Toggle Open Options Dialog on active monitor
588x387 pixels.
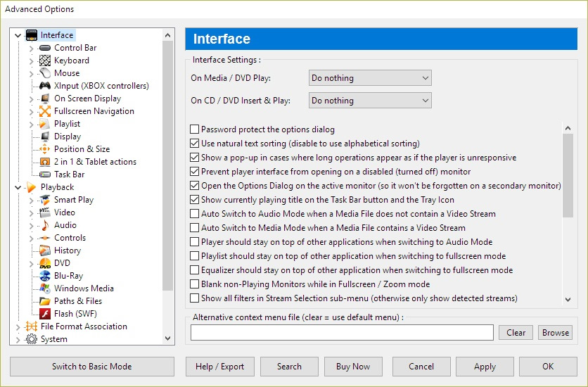[x=194, y=186]
